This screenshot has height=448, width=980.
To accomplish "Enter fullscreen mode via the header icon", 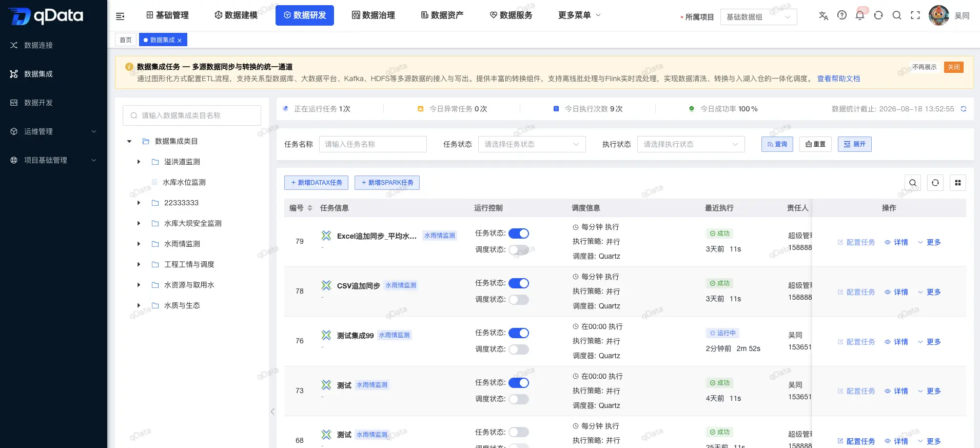I will (915, 15).
